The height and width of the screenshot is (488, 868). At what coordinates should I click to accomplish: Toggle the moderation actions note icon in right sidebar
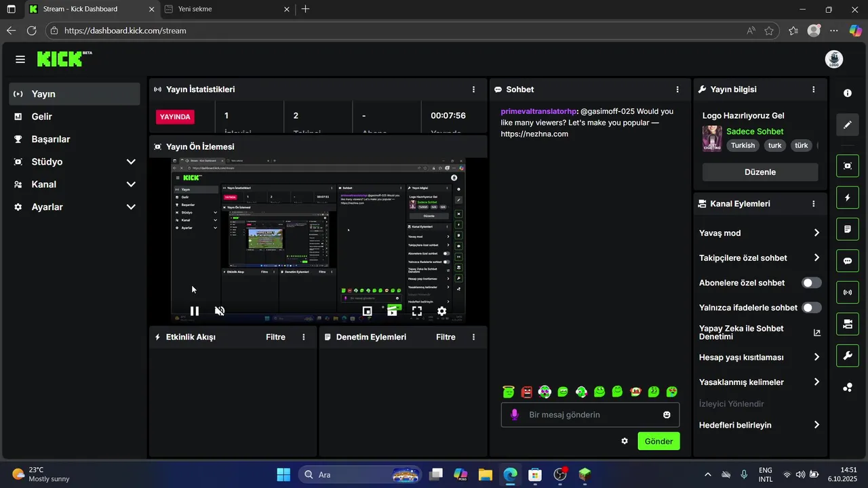pyautogui.click(x=848, y=229)
